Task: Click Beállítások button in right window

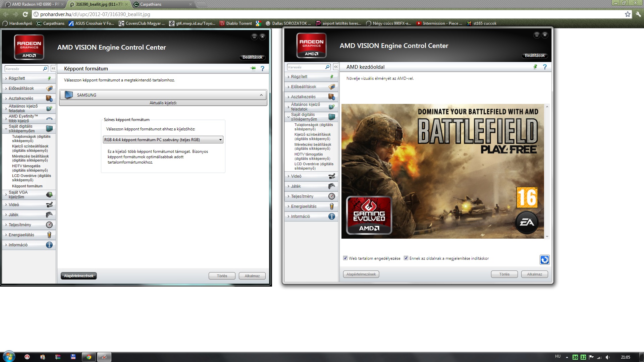Action: [x=535, y=56]
